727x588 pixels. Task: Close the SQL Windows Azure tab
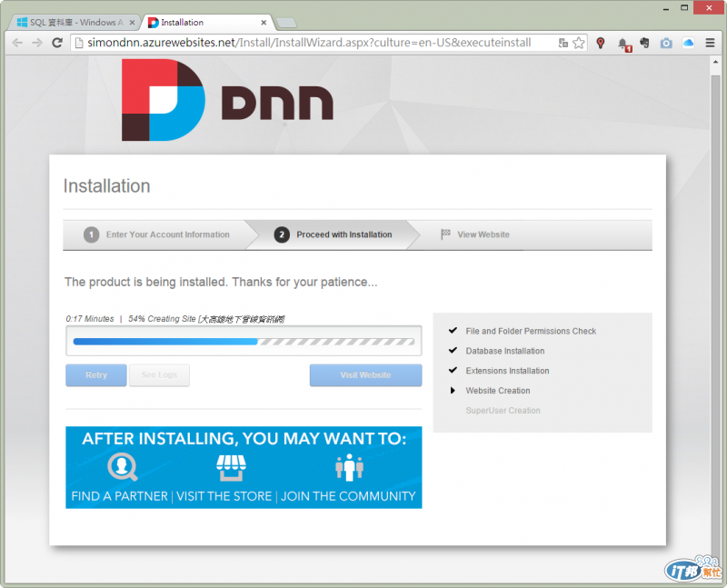(132, 22)
